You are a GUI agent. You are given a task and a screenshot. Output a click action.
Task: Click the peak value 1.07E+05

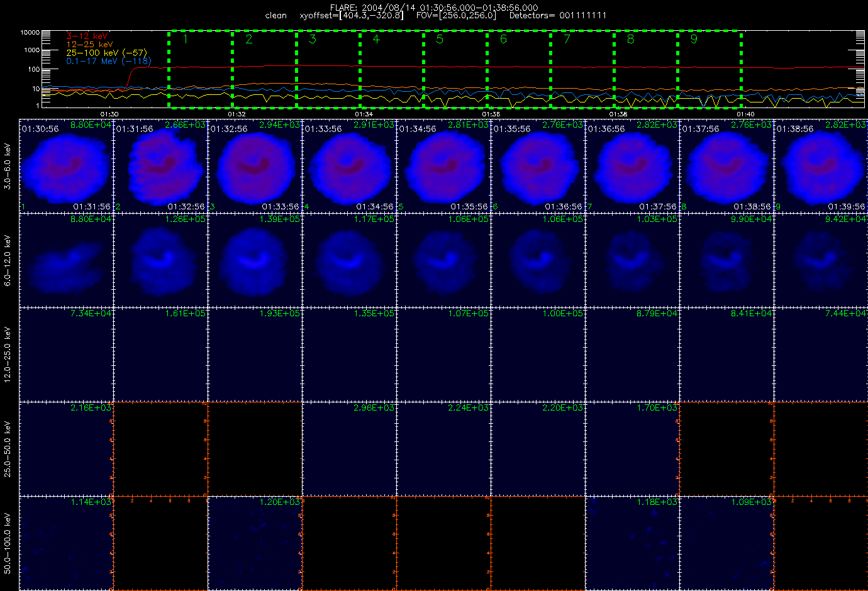click(x=469, y=314)
